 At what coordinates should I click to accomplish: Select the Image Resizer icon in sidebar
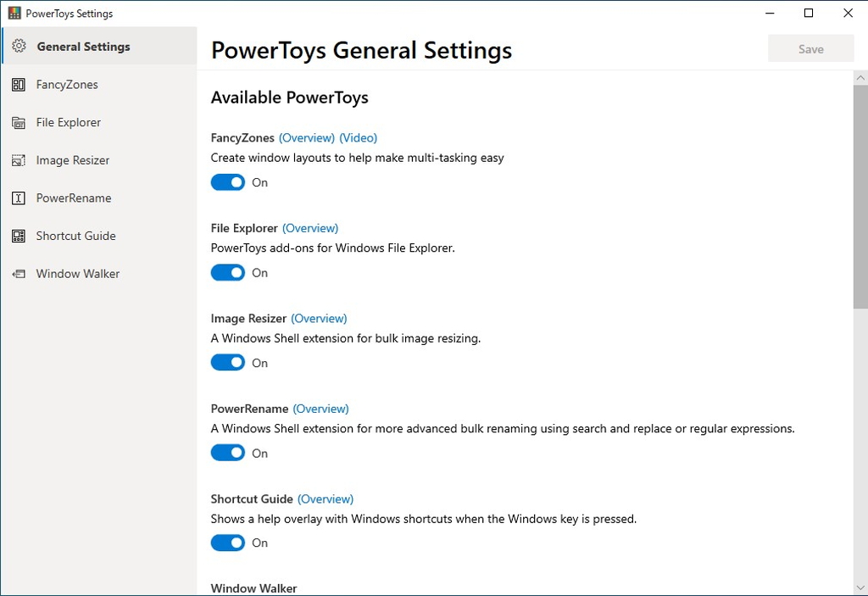19,159
